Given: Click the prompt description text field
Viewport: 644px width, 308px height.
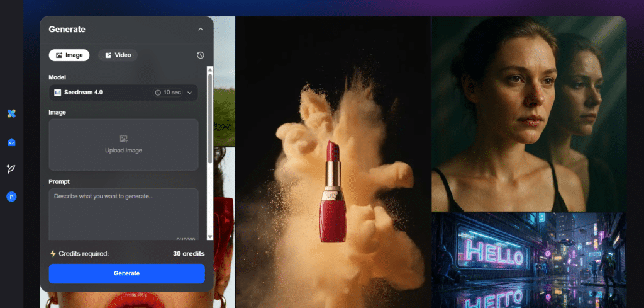Looking at the screenshot, I should click(123, 214).
